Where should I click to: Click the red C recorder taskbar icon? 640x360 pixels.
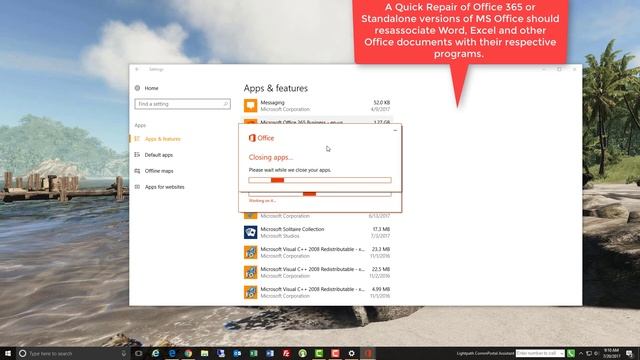click(335, 353)
